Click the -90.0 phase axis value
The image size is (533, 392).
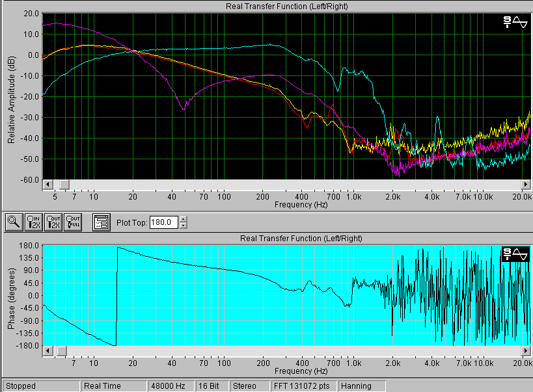29,320
